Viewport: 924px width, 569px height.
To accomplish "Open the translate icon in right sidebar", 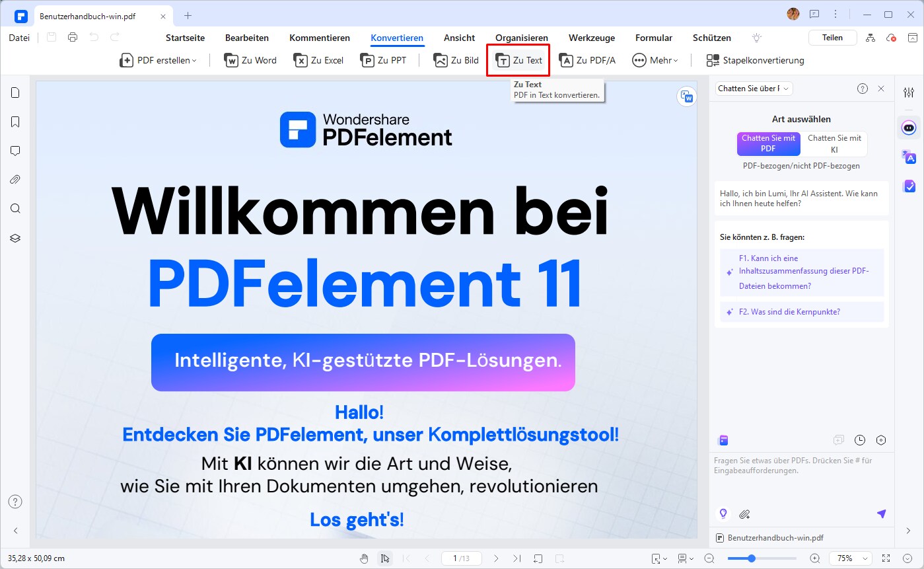I will (909, 157).
